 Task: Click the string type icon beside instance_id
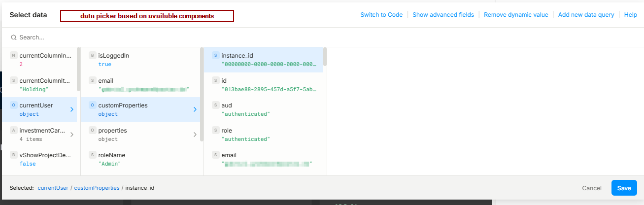[215, 56]
